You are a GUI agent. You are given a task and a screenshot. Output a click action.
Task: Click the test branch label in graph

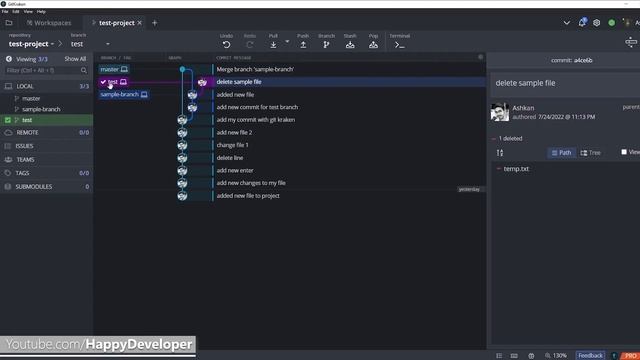click(113, 82)
